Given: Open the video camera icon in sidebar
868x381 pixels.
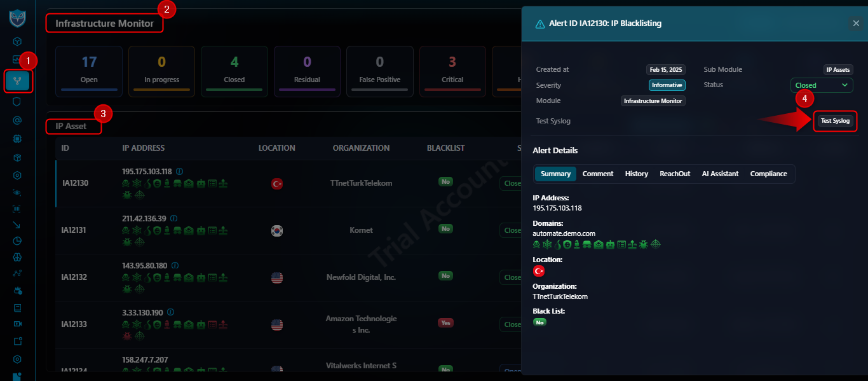Looking at the screenshot, I should [x=17, y=324].
